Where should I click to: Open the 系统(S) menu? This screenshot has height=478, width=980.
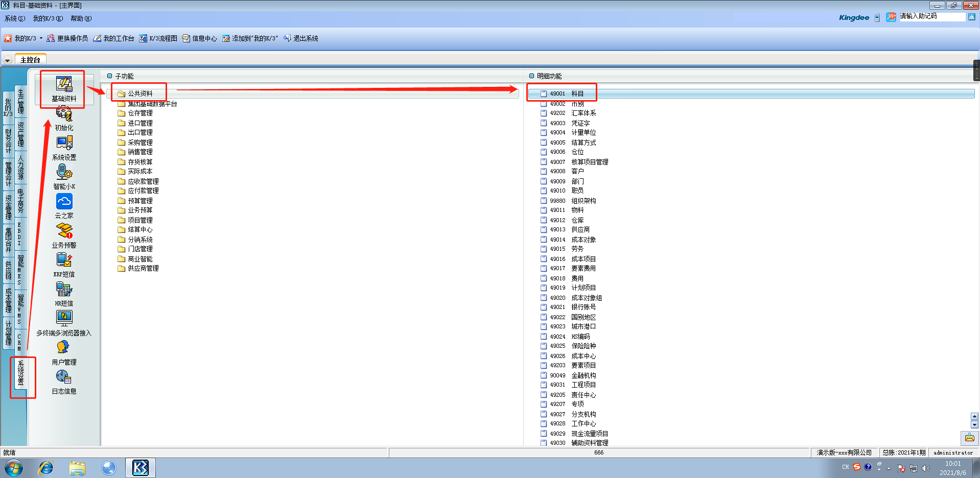point(15,18)
